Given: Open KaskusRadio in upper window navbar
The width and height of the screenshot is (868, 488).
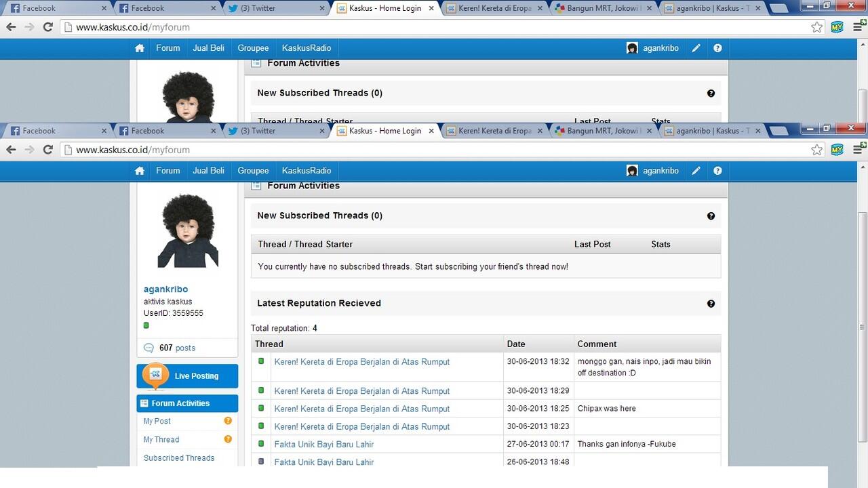Looking at the screenshot, I should click(307, 48).
